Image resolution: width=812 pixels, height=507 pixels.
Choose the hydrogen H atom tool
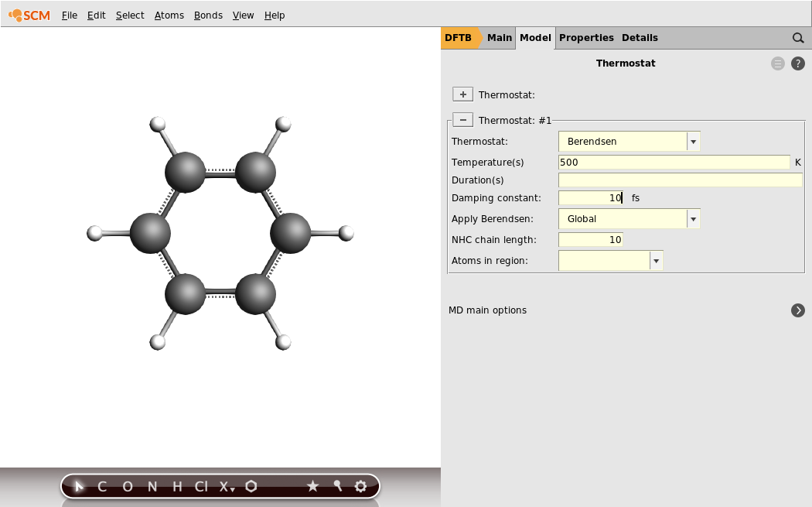(177, 486)
